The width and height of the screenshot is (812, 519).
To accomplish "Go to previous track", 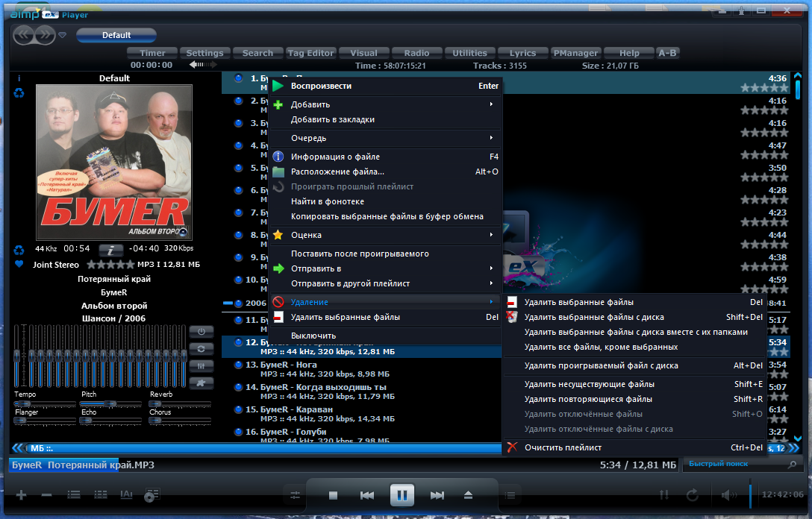I will 367,496.
